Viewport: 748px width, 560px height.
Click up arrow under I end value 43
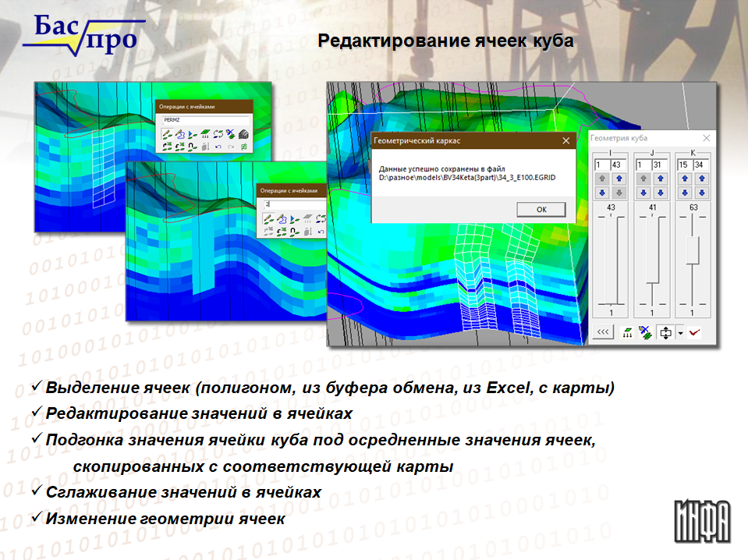619,179
